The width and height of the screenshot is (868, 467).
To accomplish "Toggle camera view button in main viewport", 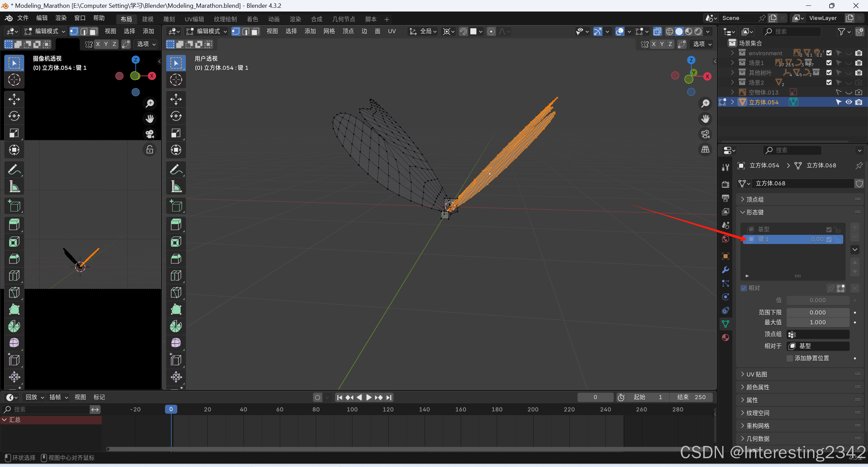I will 706,134.
